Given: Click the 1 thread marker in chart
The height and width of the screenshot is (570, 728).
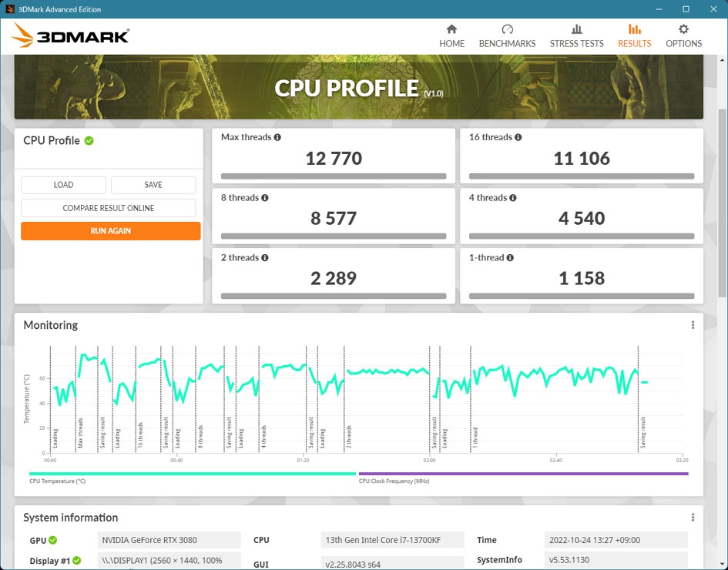Looking at the screenshot, I should (x=475, y=438).
